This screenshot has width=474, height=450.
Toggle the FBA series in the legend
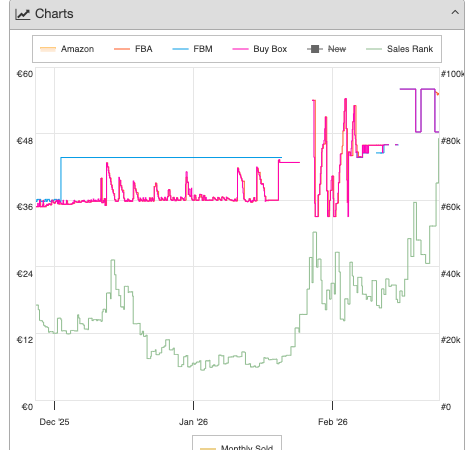click(x=133, y=49)
